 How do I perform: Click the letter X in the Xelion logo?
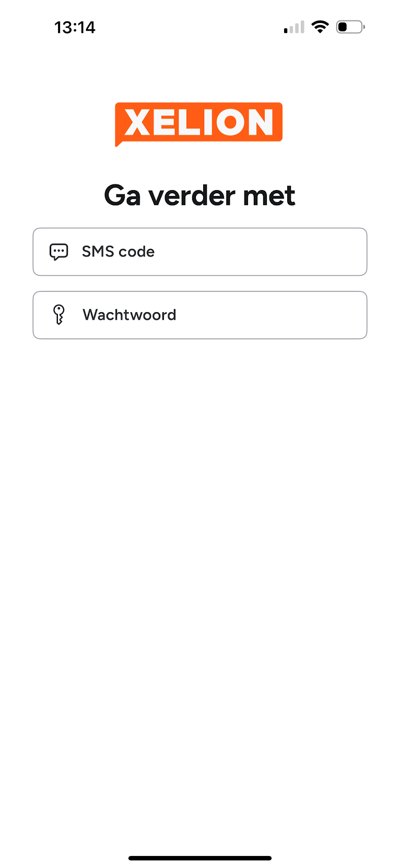click(137, 123)
